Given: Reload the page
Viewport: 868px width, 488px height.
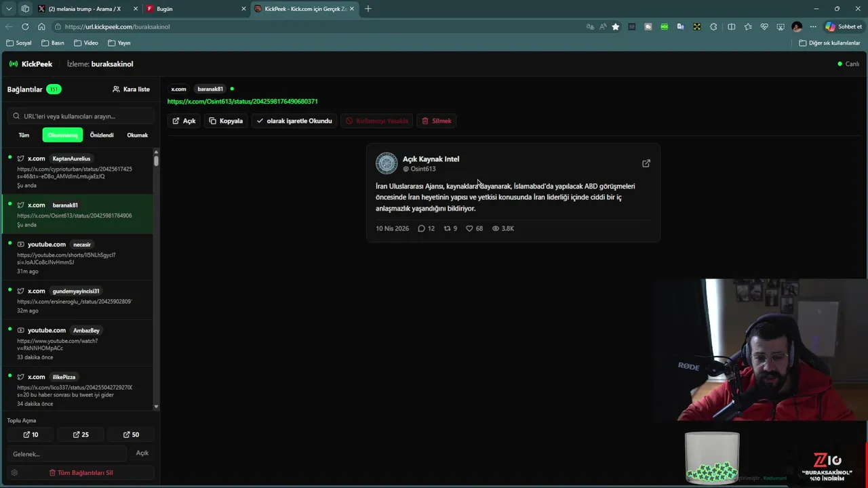Looking at the screenshot, I should point(25,26).
